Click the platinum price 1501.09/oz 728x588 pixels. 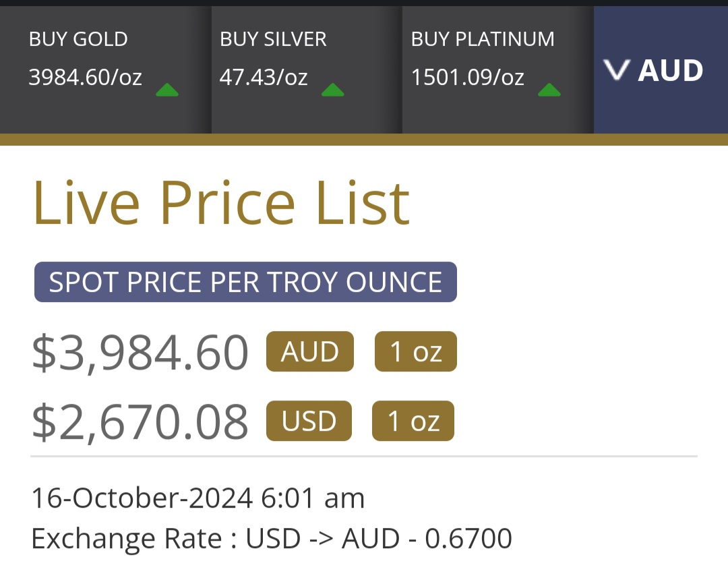(468, 77)
